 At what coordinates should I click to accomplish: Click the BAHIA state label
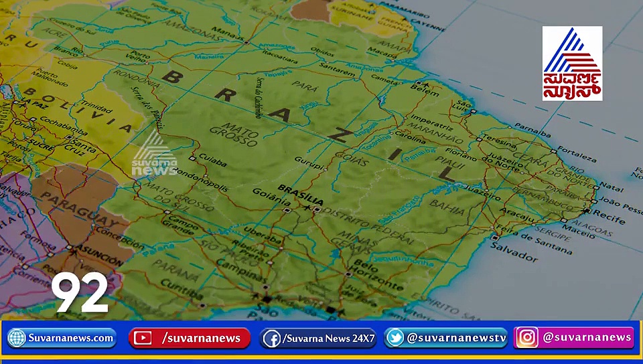[x=447, y=207]
